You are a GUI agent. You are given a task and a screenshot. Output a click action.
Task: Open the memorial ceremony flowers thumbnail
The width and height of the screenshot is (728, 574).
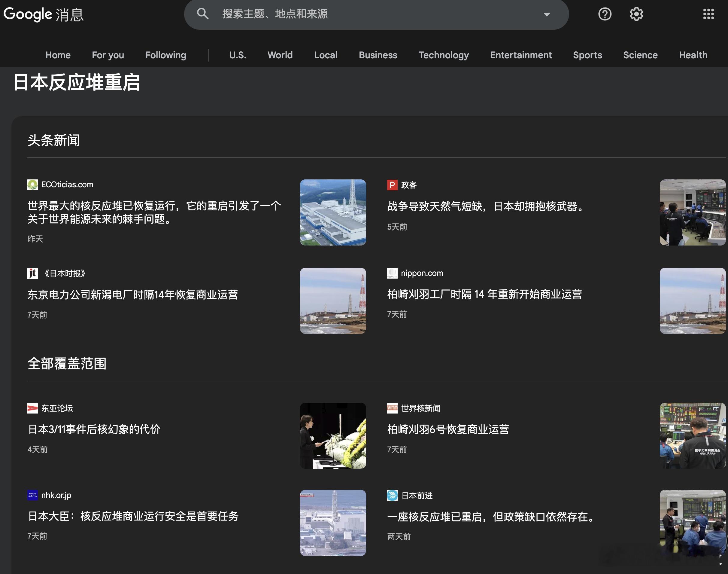pos(333,435)
